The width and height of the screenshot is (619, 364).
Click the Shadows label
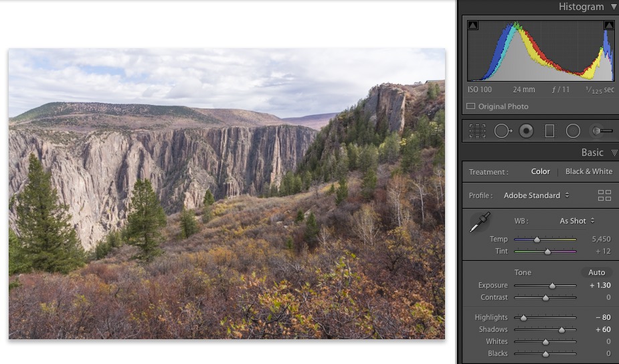coord(493,329)
